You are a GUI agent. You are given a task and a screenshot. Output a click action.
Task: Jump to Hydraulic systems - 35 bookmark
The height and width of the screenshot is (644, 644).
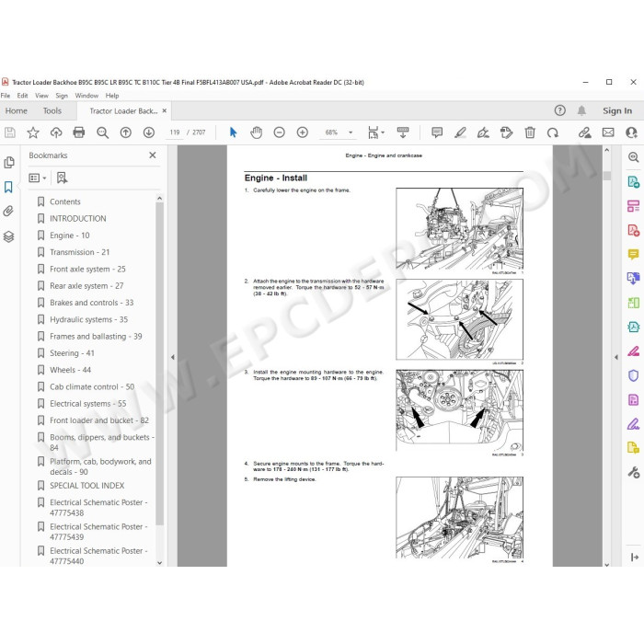88,319
